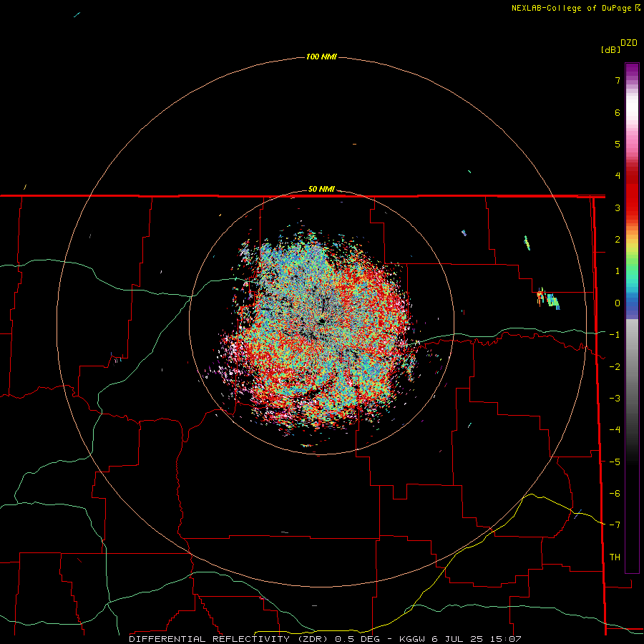The width and height of the screenshot is (644, 644).
Task: Click the 50 NMI range ring label
Action: coord(321,189)
